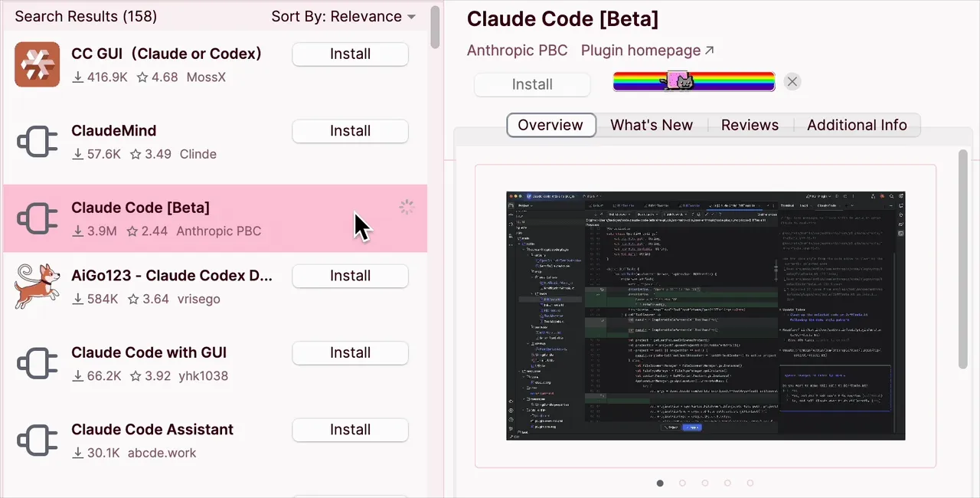
Task: Open the Anthropic PBC vendor link
Action: pyautogui.click(x=518, y=51)
